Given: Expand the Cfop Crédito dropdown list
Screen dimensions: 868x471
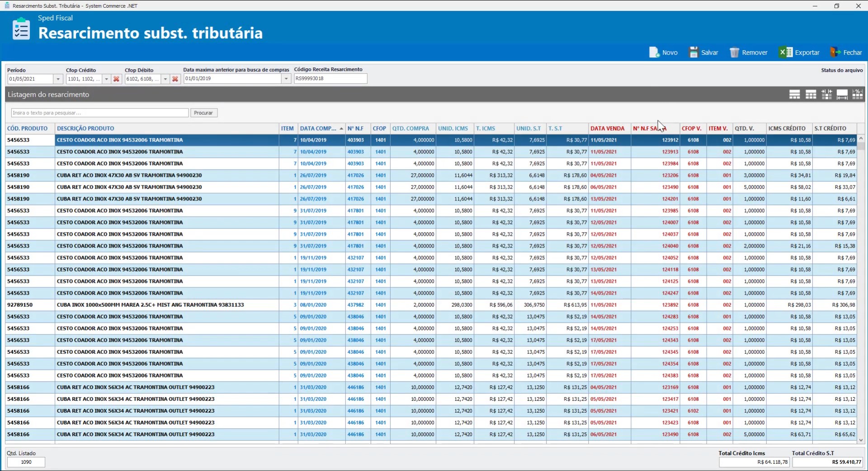Looking at the screenshot, I should click(106, 79).
